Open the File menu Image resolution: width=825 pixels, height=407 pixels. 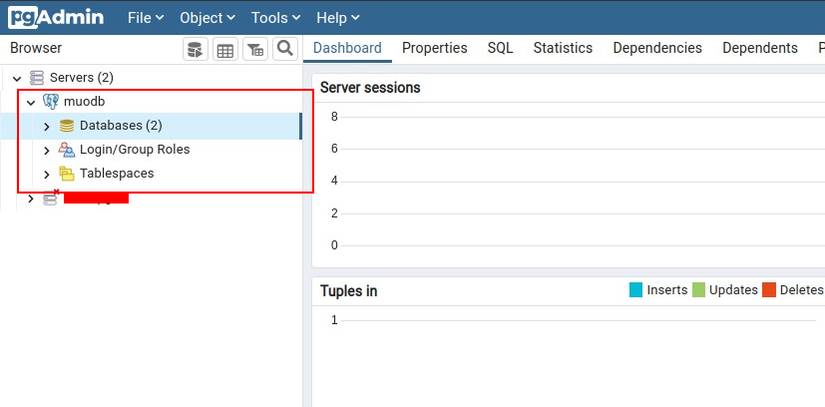[x=144, y=18]
